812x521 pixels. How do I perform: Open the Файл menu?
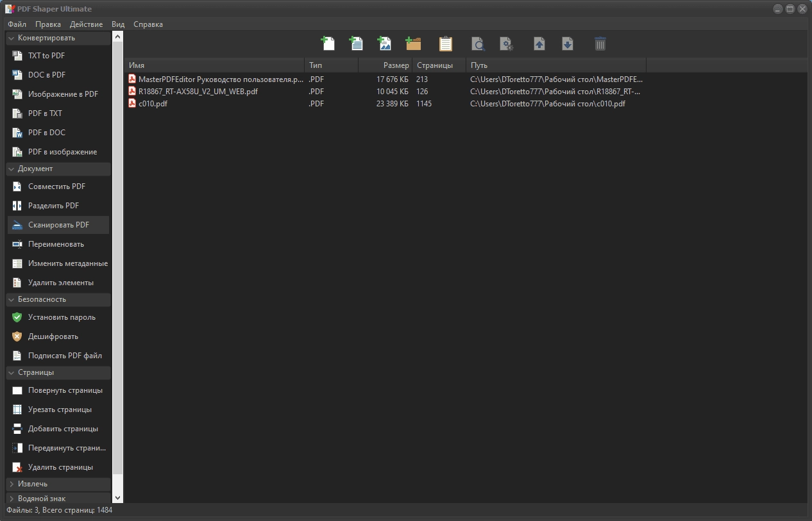coord(17,24)
